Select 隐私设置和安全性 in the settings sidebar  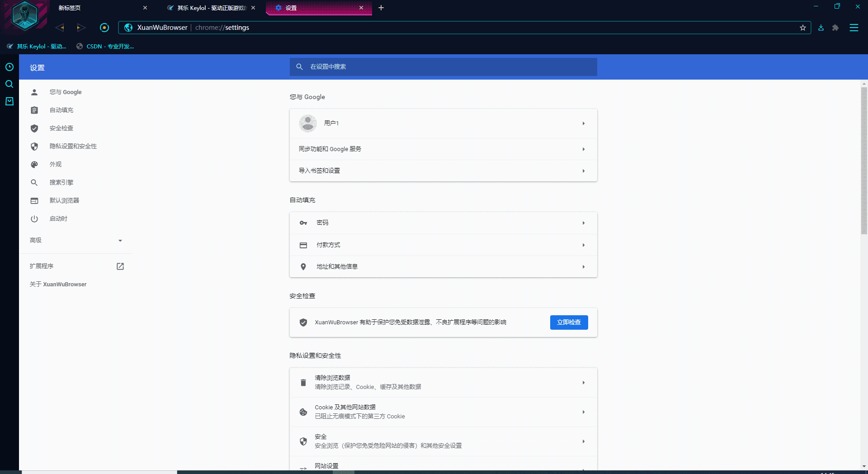tap(73, 146)
